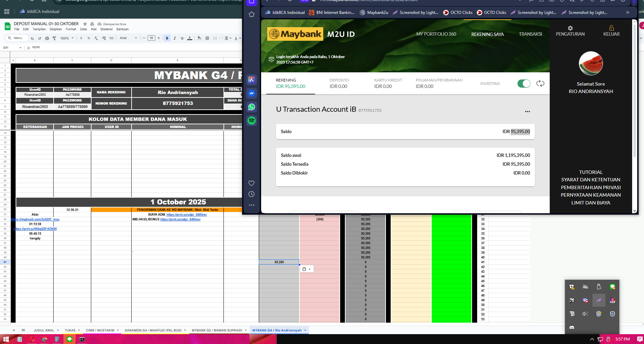
Task: Switch to MYBANK G2 / MAMAN SUPRIADI sheet tab
Action: (x=217, y=330)
